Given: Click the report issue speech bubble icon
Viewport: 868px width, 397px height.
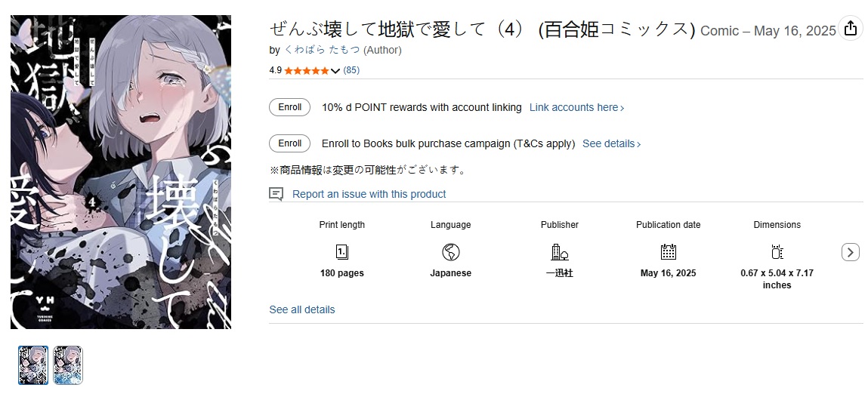Looking at the screenshot, I should click(x=276, y=193).
